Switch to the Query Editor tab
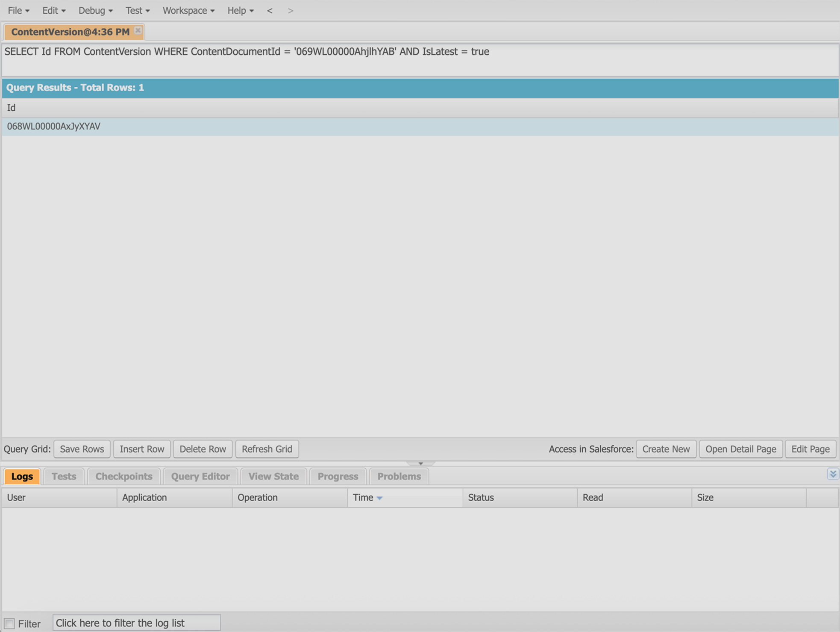This screenshot has width=840, height=632. (x=200, y=476)
